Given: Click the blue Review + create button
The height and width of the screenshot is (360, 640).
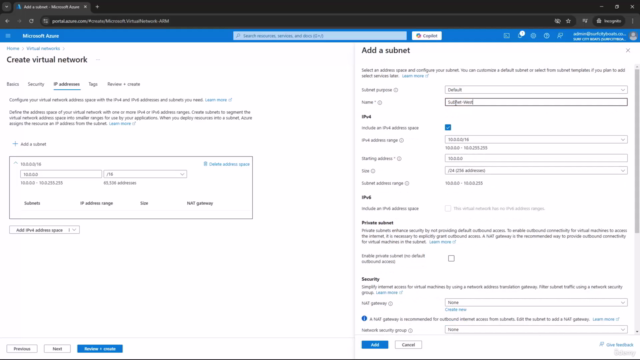Looking at the screenshot, I should point(100,349).
